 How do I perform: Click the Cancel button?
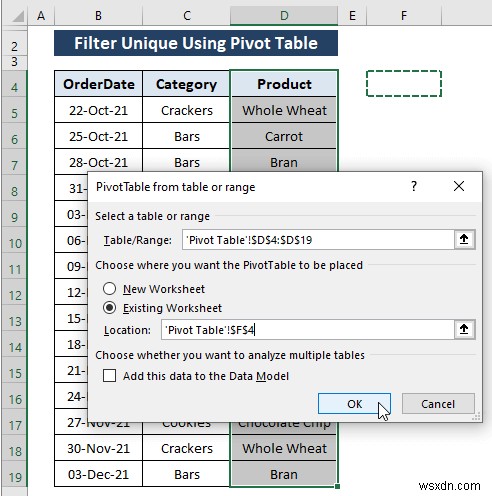point(438,404)
